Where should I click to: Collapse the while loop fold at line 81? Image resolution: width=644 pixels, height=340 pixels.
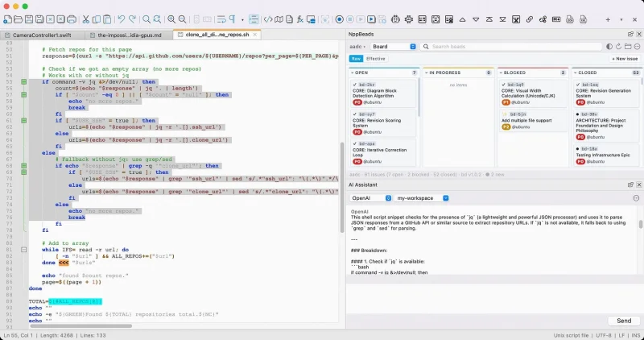[24, 250]
